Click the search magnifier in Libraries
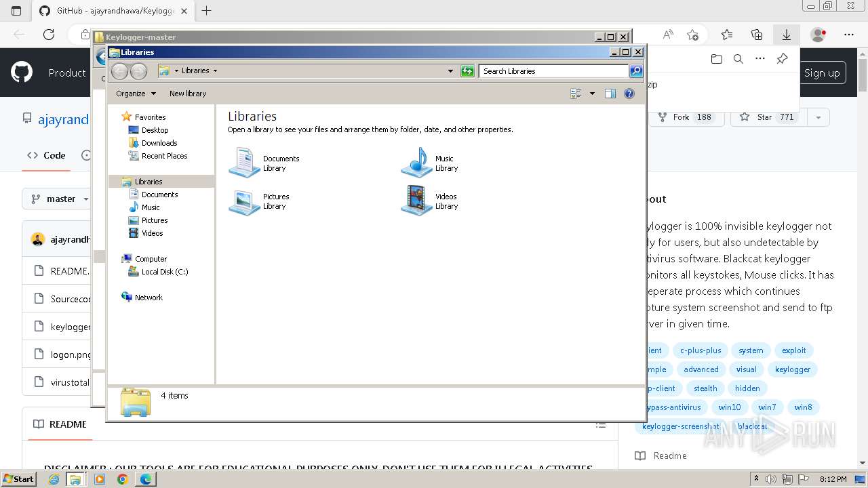Viewport: 868px width, 488px height. tap(636, 70)
